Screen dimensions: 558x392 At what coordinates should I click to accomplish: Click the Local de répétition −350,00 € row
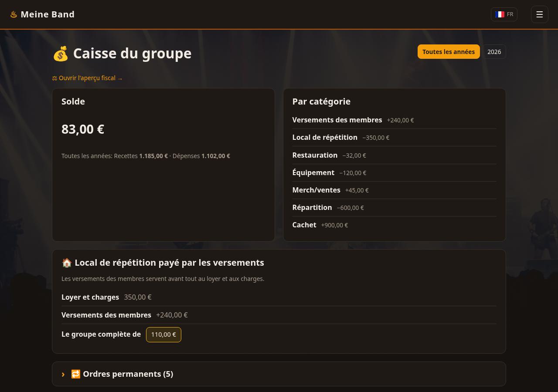pyautogui.click(x=394, y=138)
